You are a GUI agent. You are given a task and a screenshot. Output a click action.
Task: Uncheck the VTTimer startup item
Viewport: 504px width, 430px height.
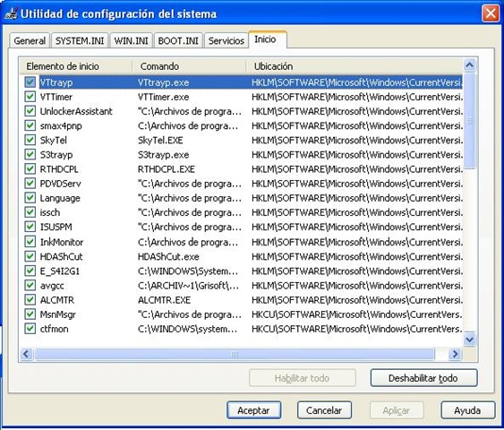click(30, 97)
